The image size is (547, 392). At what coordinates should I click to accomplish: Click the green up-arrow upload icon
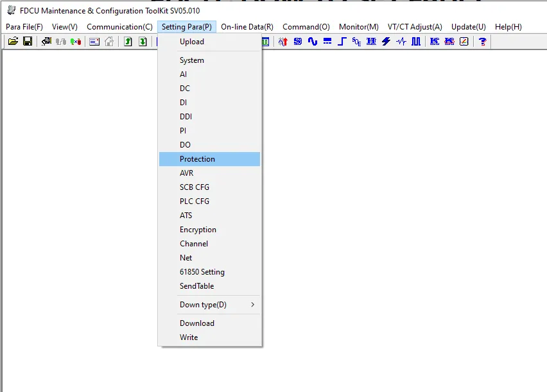point(128,42)
